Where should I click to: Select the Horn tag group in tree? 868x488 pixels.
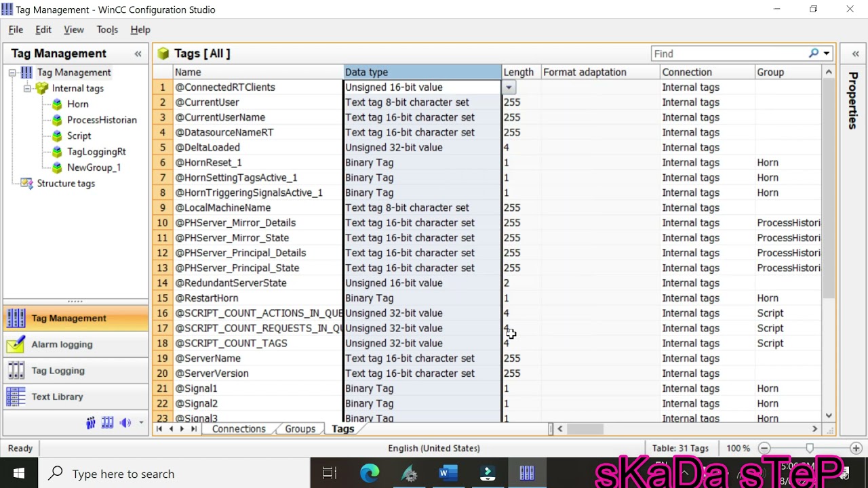click(x=77, y=104)
